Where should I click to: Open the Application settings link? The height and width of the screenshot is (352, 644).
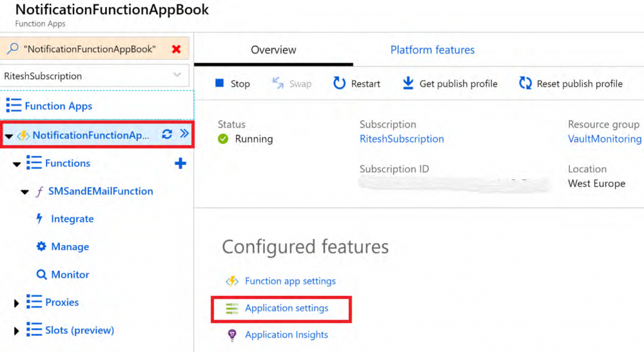286,308
